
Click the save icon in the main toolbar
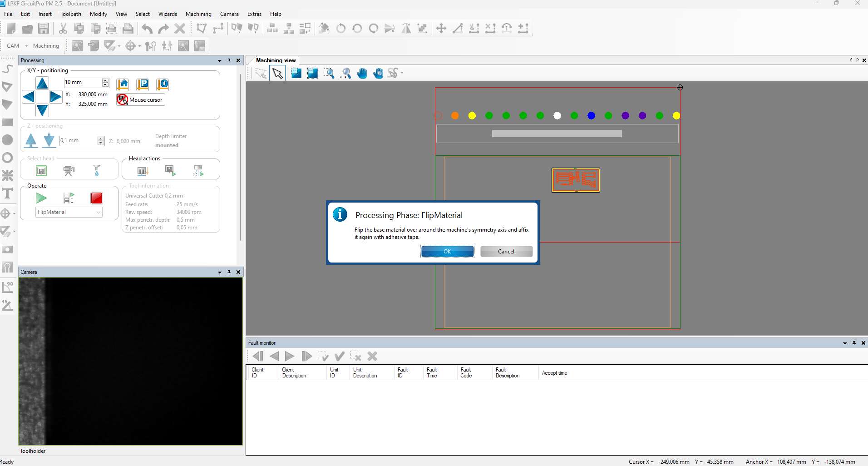(x=44, y=29)
